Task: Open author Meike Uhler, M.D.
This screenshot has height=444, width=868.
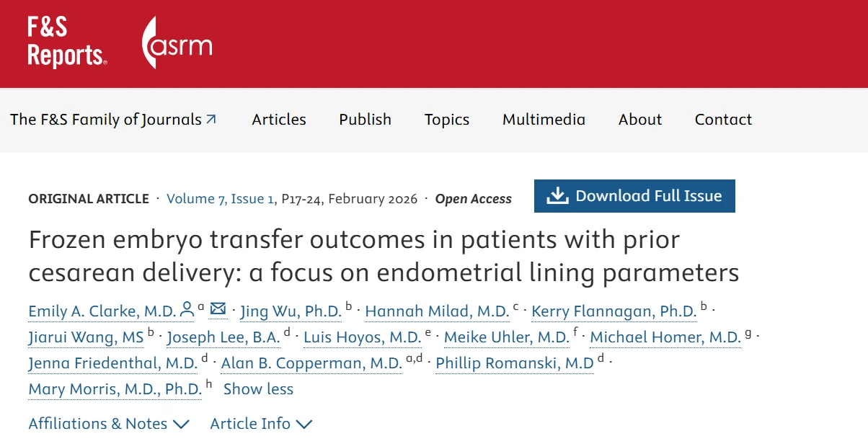Action: [x=506, y=337]
